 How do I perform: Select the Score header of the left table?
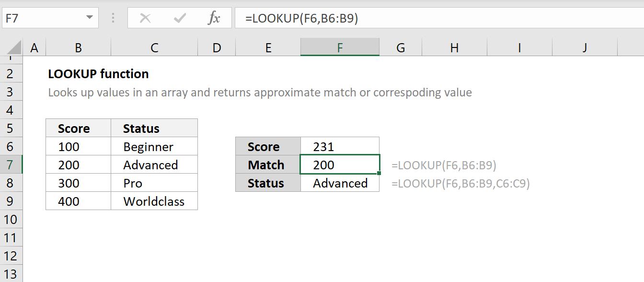(78, 128)
